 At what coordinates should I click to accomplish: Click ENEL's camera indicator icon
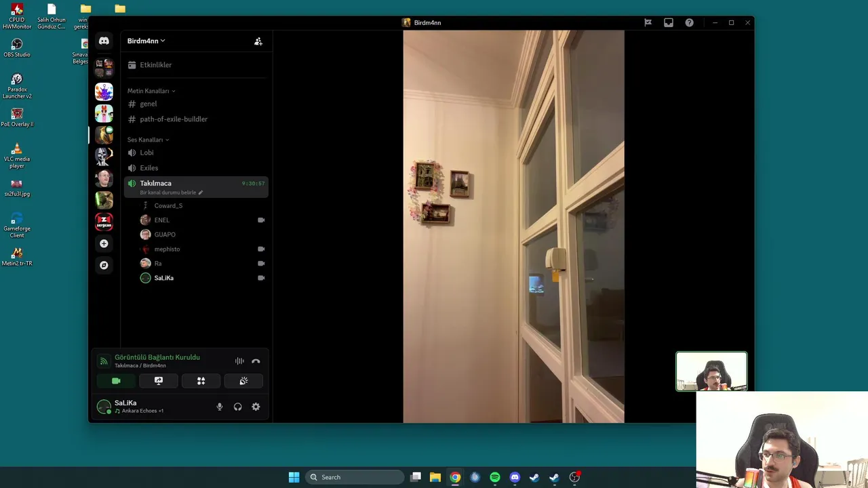pyautogui.click(x=261, y=220)
